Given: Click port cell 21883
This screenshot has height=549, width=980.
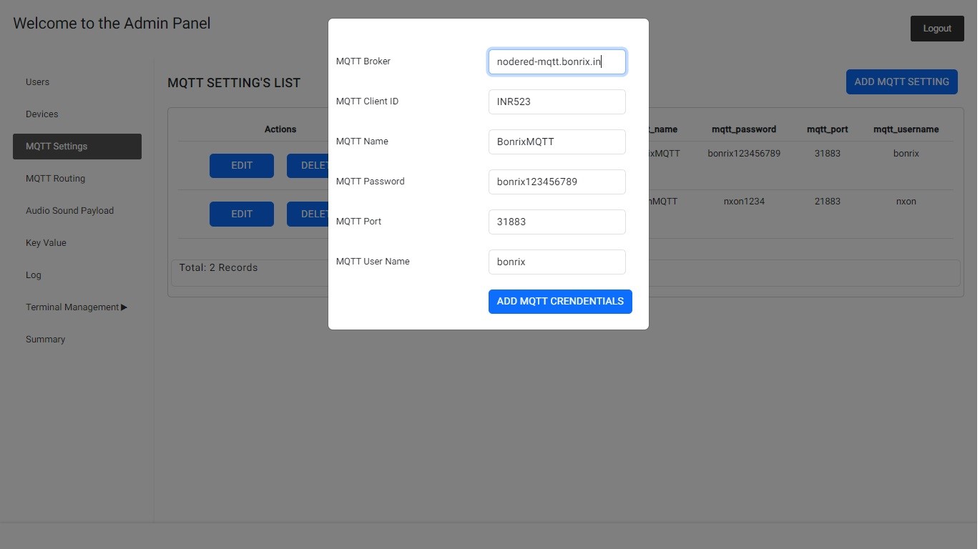Looking at the screenshot, I should tap(828, 202).
